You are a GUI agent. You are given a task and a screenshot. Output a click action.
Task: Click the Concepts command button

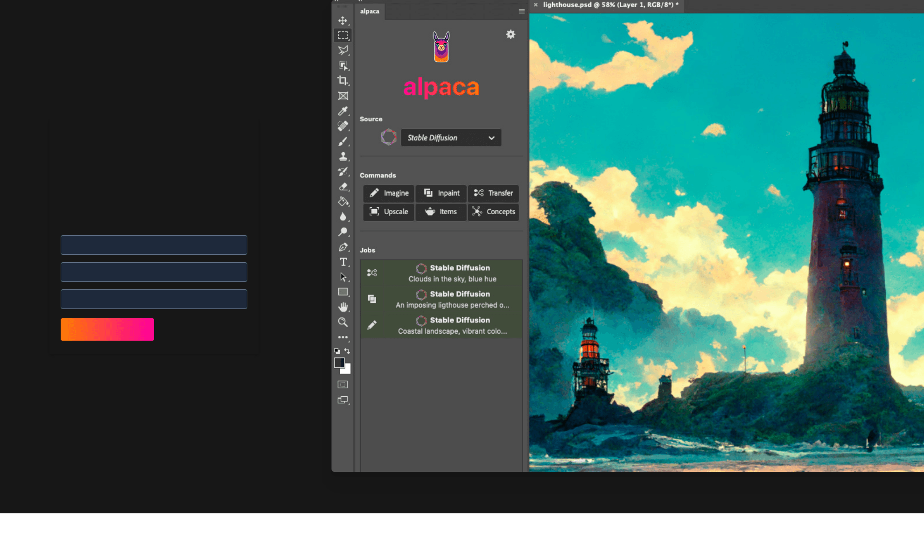(493, 212)
